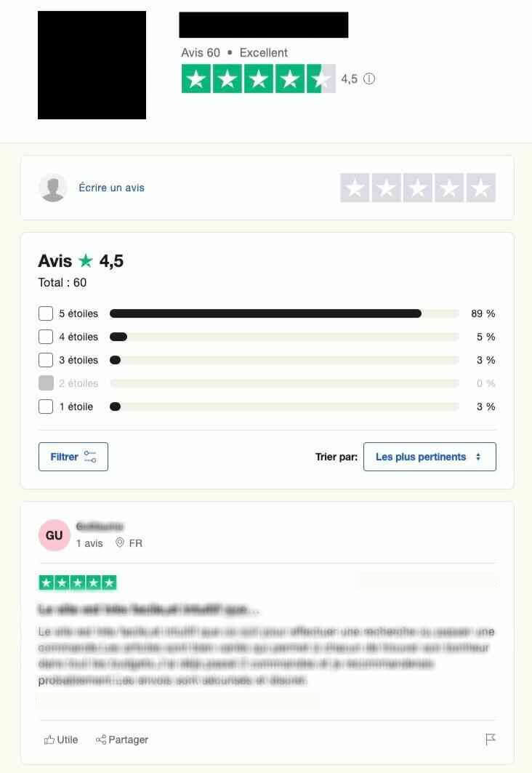The width and height of the screenshot is (532, 773).
Task: Click the large green star rating in header
Action: pyautogui.click(x=259, y=79)
